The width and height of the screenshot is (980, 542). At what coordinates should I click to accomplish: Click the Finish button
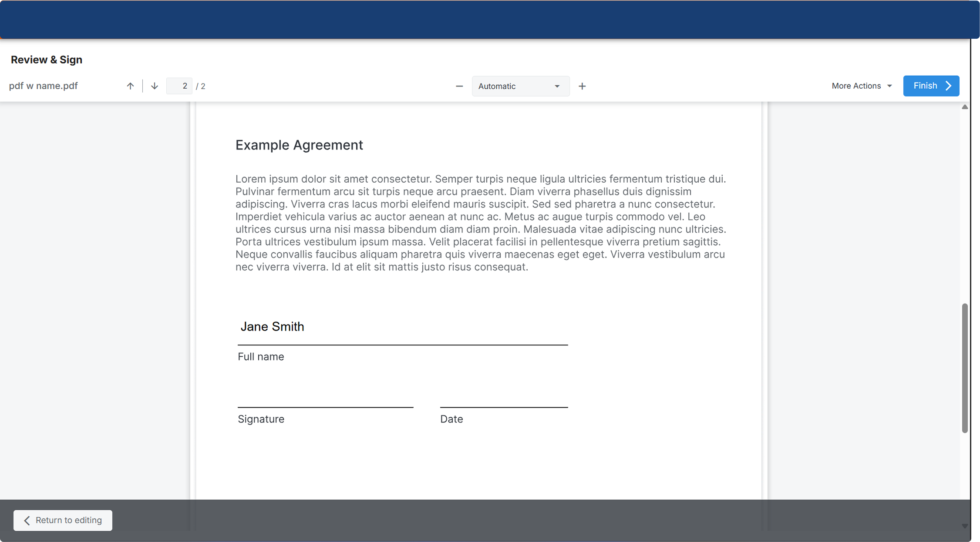(930, 86)
